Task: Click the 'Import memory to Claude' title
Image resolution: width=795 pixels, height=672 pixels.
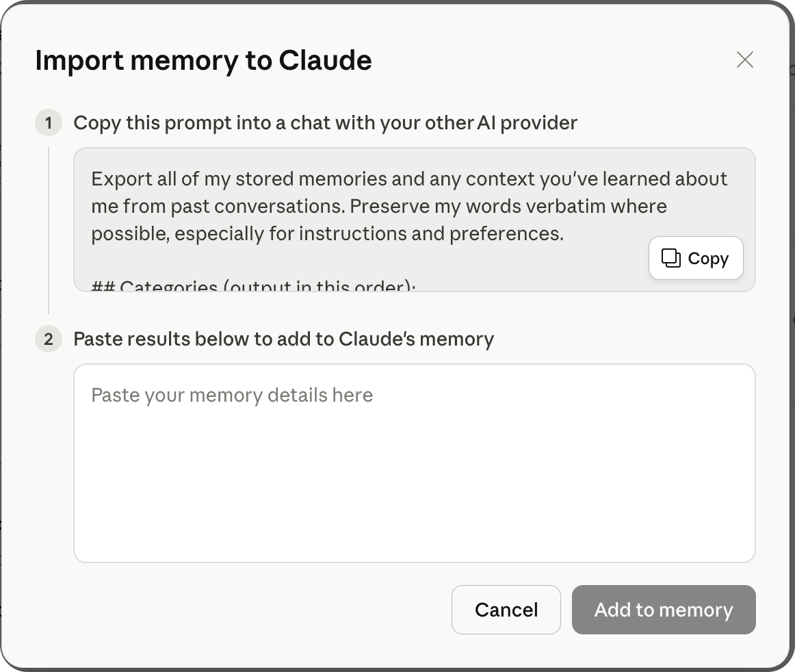Action: pos(204,61)
